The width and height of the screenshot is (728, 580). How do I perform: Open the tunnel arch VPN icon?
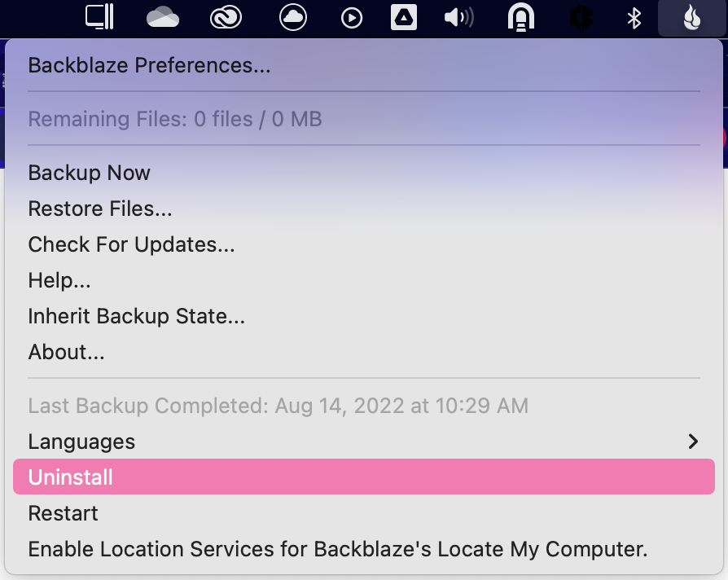click(521, 18)
